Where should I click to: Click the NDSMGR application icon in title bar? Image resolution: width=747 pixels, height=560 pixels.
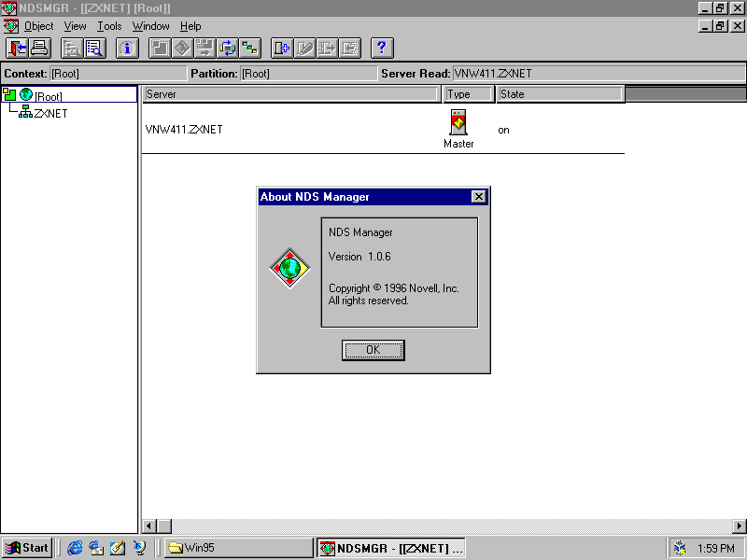pyautogui.click(x=8, y=8)
